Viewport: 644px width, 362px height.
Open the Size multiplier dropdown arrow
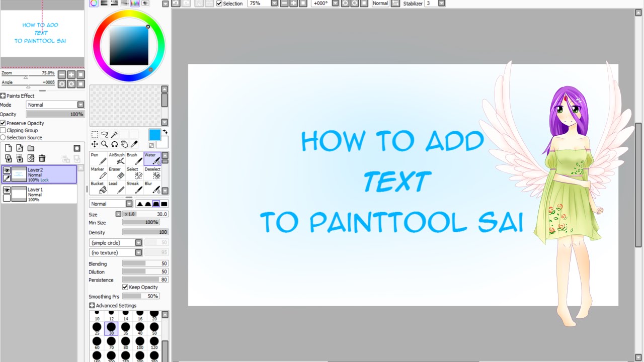118,214
